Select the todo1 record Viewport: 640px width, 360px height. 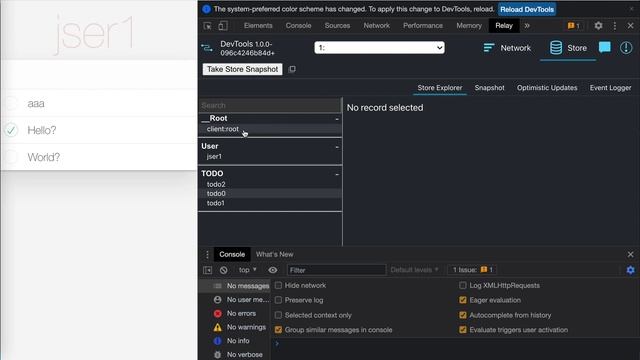[270, 203]
